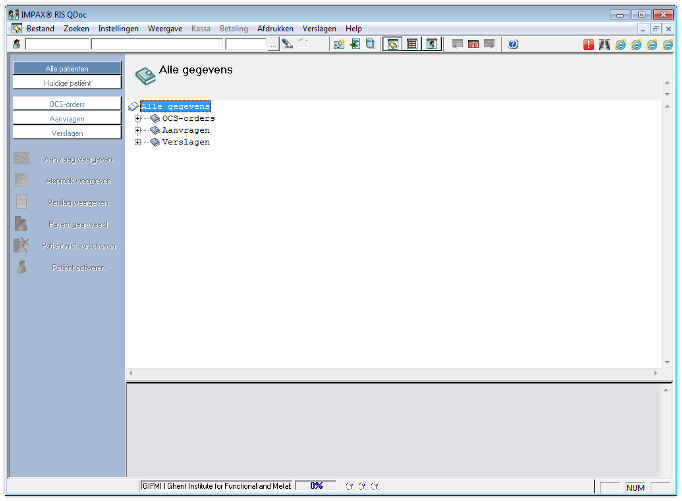Select the Alle patiënten filter
This screenshot has width=682, height=501.
67,68
